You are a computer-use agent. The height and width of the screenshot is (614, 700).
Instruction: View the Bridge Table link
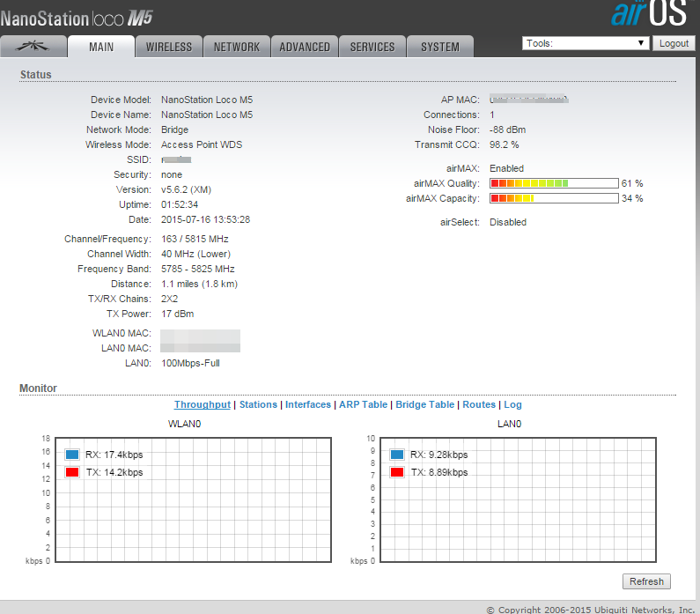424,404
